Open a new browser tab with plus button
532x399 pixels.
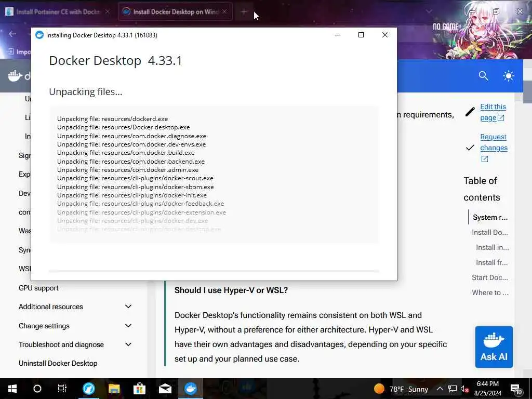(244, 12)
